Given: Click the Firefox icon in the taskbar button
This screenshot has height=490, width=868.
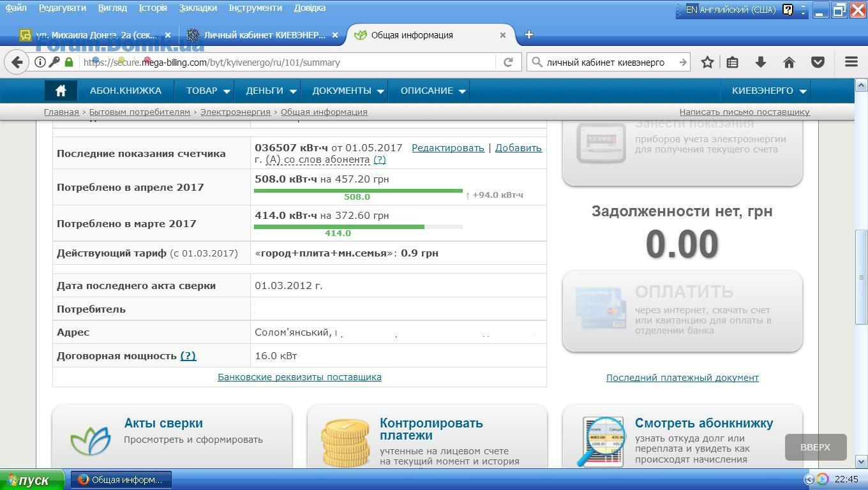Looking at the screenshot, I should coord(83,479).
